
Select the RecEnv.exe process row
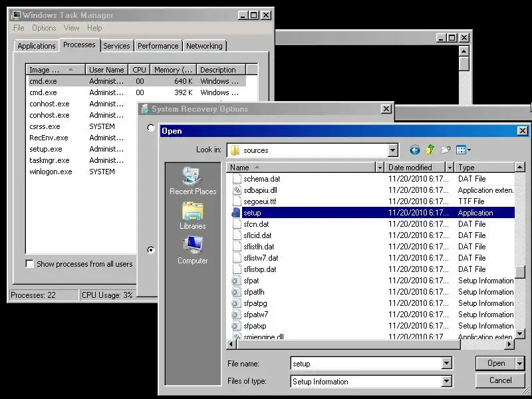coord(82,138)
